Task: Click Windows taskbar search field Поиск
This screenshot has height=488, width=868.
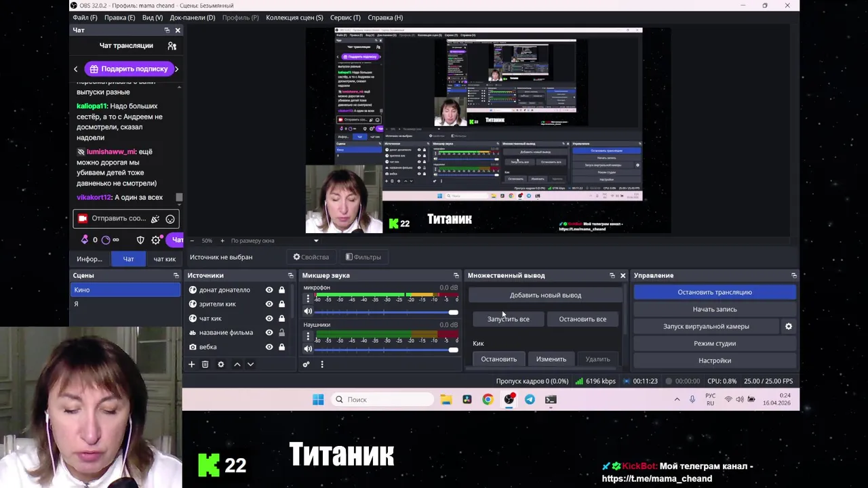Action: coord(383,400)
